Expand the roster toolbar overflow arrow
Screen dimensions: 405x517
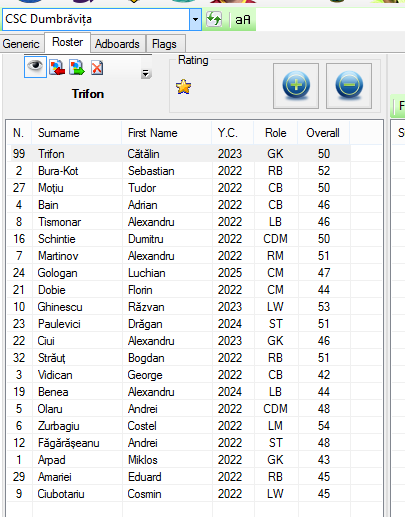point(145,73)
